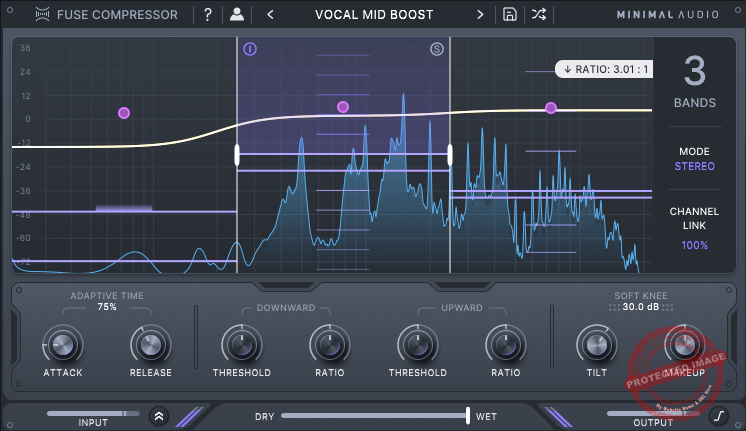Click the low band downward threshold line

click(x=124, y=211)
